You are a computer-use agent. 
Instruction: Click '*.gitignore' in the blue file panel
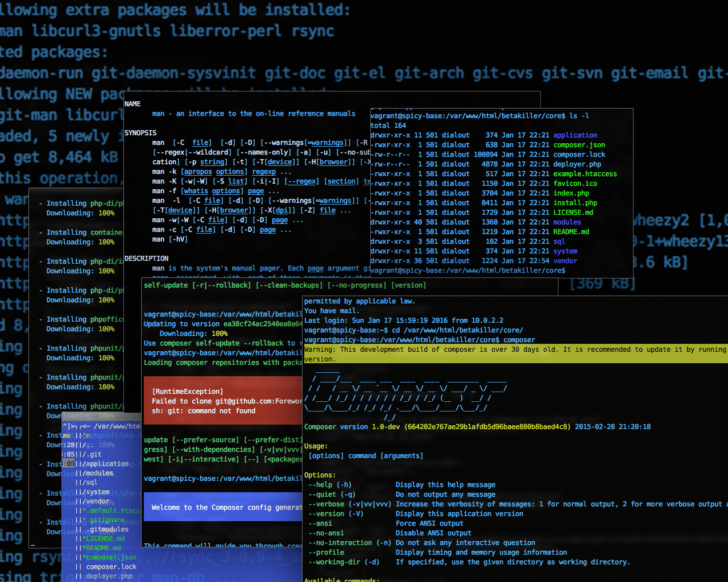coord(103,520)
